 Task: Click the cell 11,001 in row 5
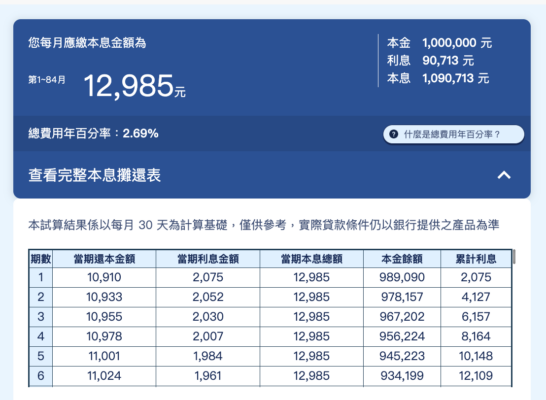pyautogui.click(x=104, y=356)
